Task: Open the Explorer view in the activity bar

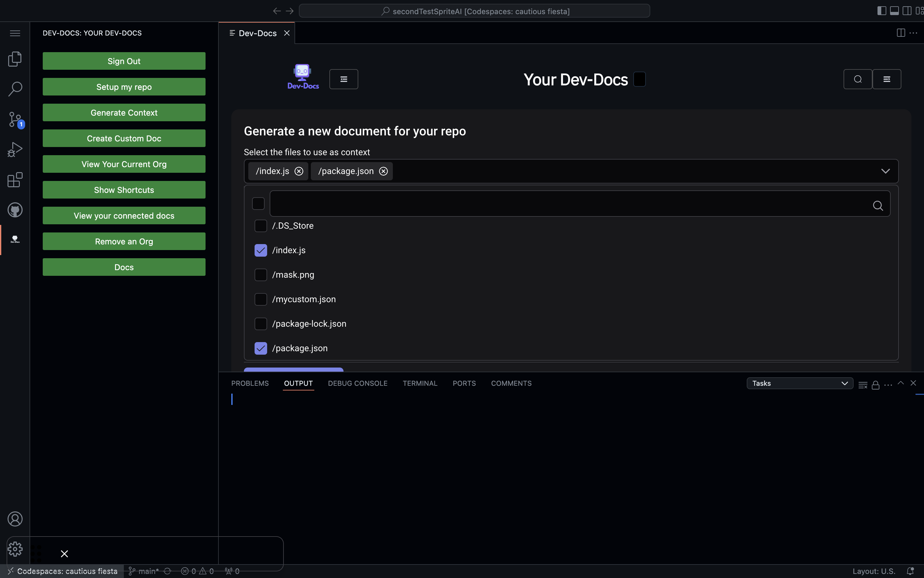Action: (x=14, y=58)
